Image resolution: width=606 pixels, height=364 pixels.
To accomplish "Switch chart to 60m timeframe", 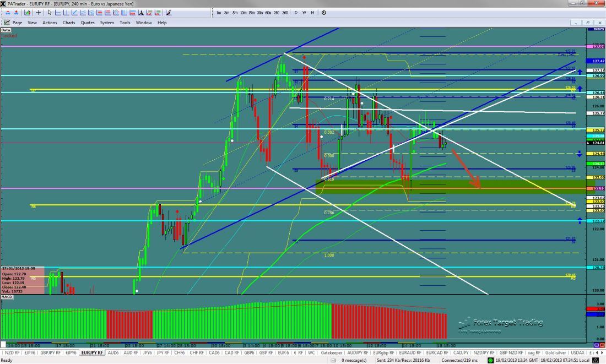I will pos(268,12).
